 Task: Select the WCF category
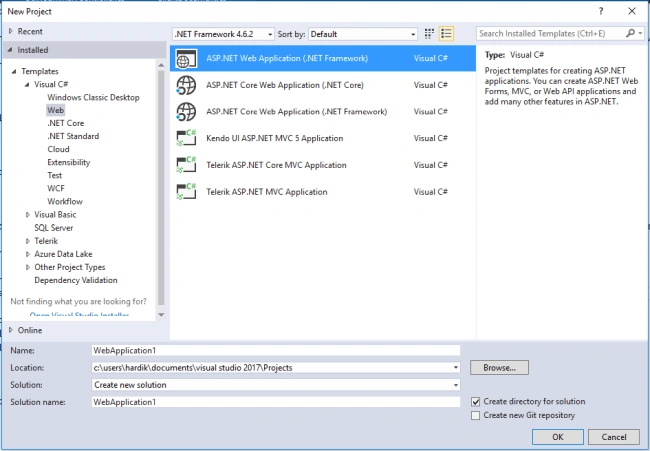coord(56,189)
